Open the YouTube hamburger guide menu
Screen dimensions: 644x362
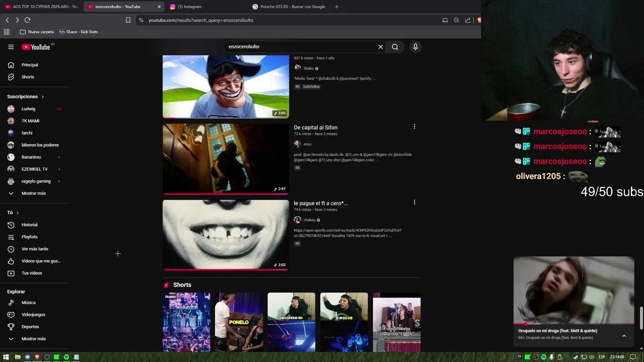[11, 47]
